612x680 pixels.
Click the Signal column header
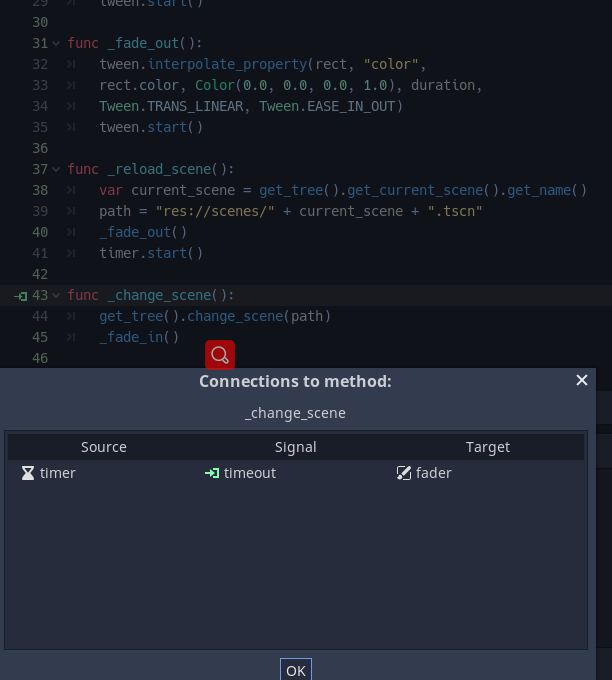click(x=295, y=447)
